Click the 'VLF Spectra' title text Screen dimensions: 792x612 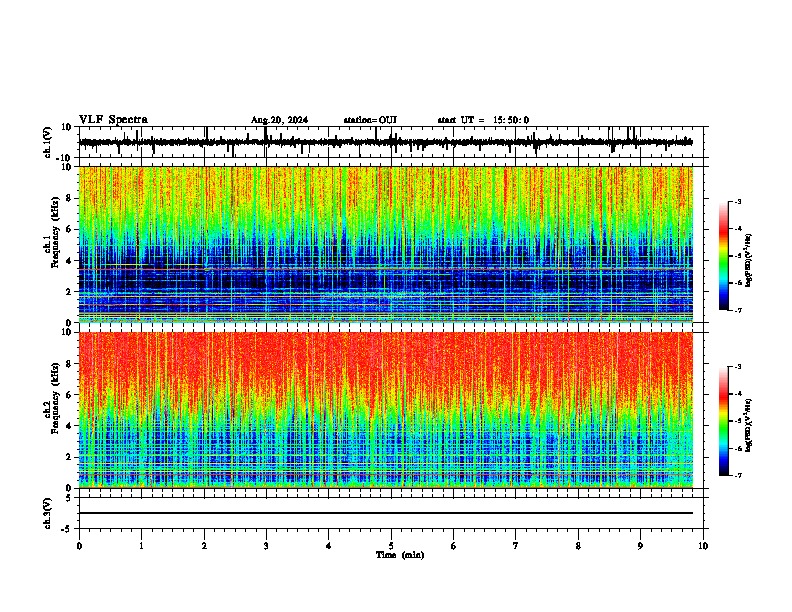pos(113,120)
